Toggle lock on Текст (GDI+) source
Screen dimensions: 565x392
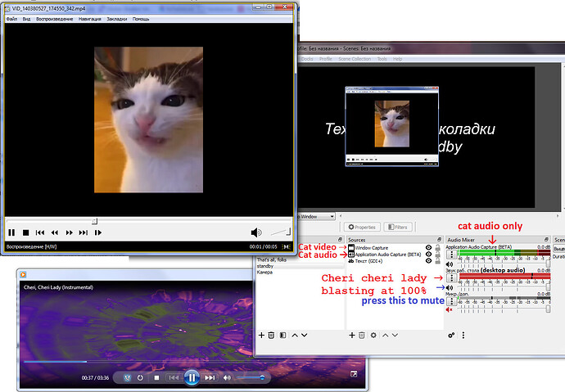[x=438, y=260]
